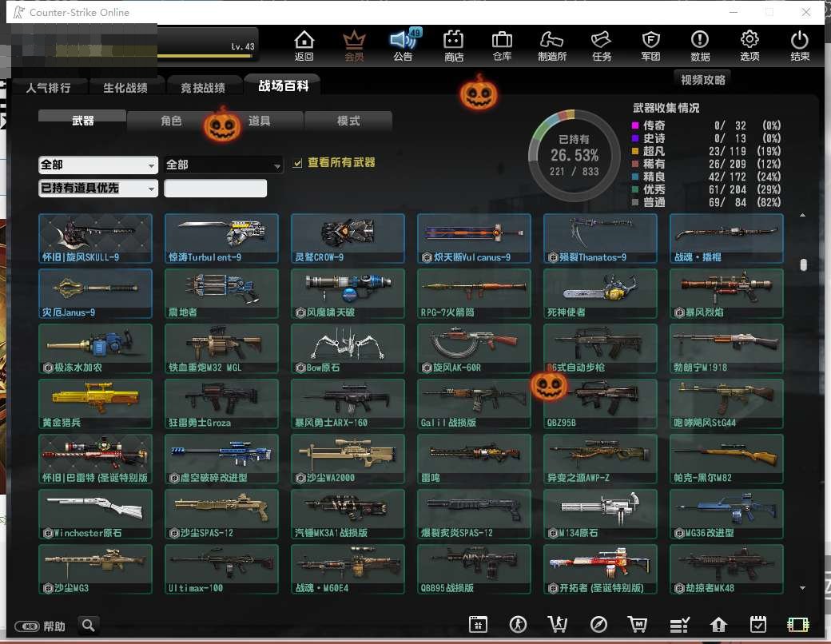Click the running man icon in bottom bar

pyautogui.click(x=518, y=624)
